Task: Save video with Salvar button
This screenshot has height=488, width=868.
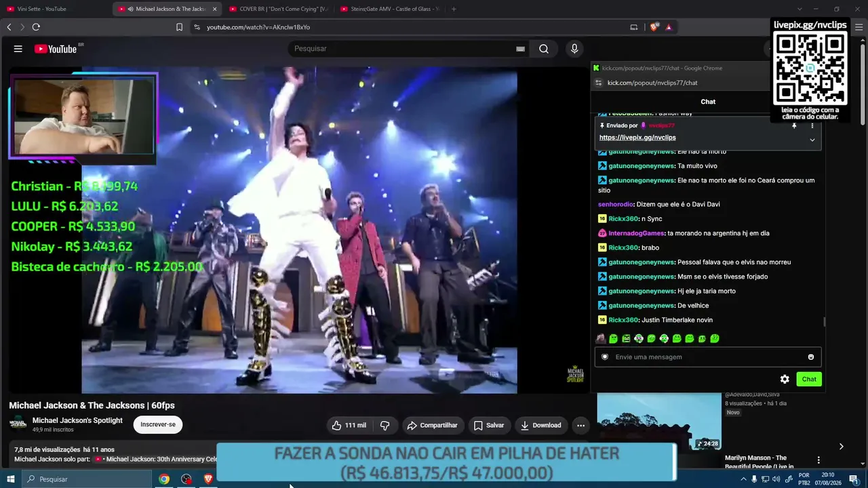Action: pyautogui.click(x=488, y=426)
